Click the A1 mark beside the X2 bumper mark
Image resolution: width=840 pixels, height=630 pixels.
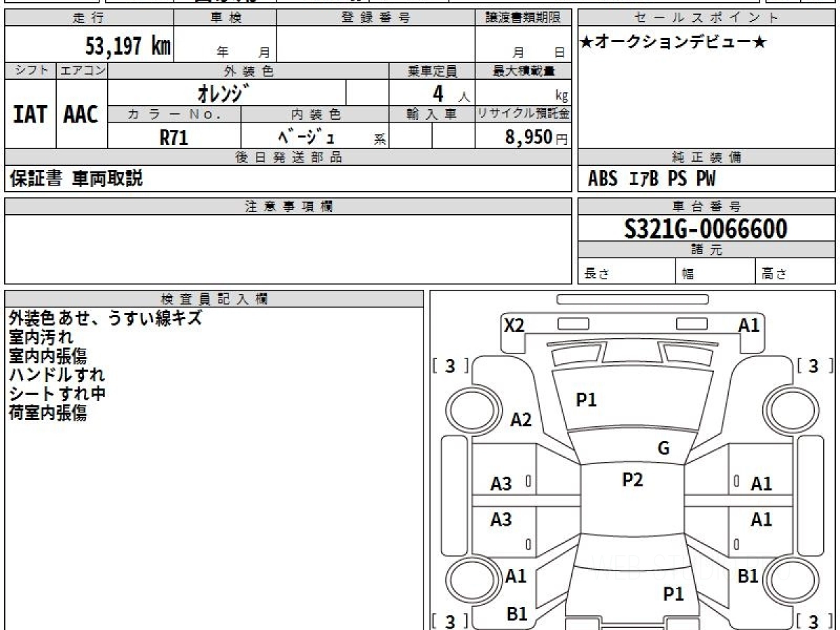click(749, 325)
